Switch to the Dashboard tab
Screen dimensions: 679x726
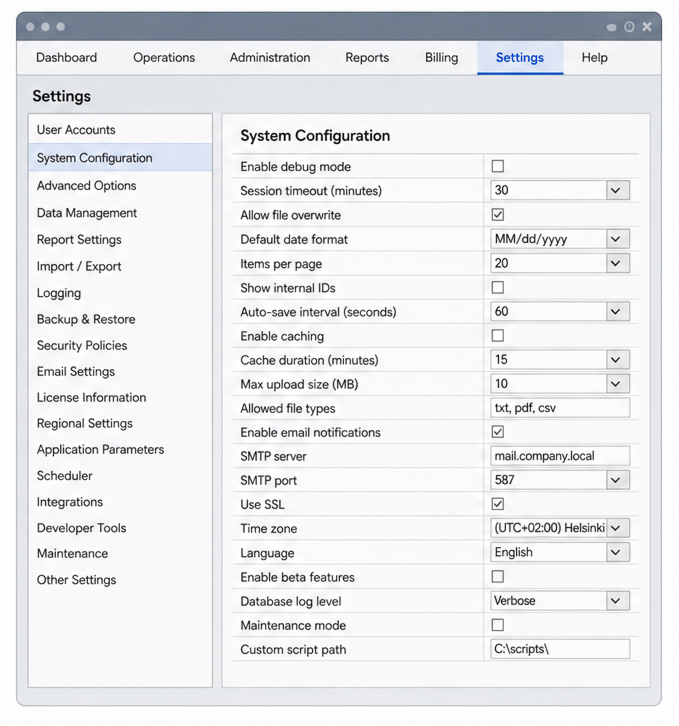coord(66,57)
